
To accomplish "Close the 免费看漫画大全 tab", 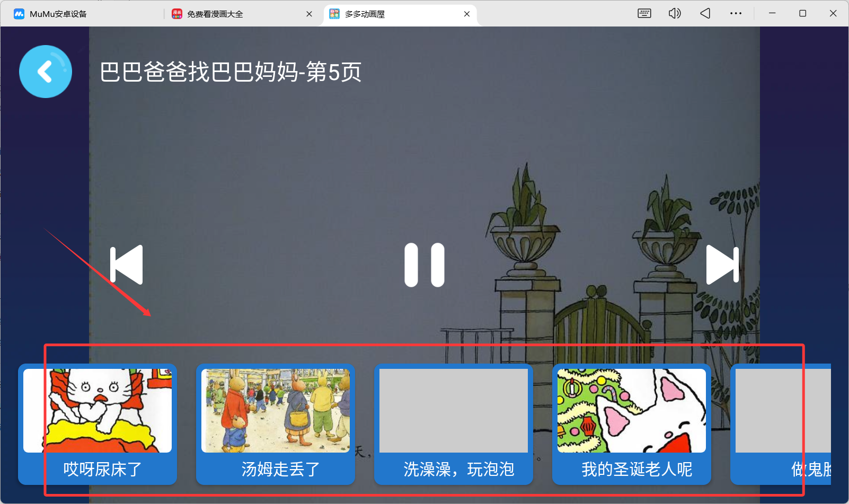I will coord(309,14).
